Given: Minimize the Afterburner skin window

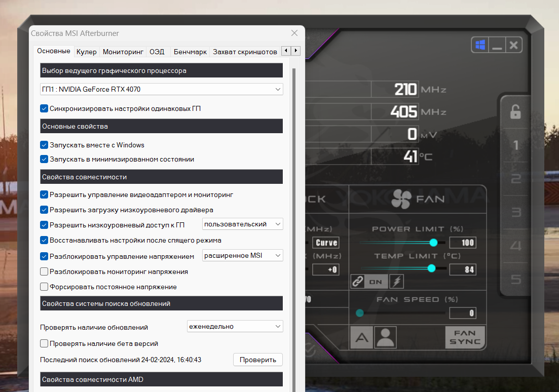Looking at the screenshot, I should pos(497,45).
